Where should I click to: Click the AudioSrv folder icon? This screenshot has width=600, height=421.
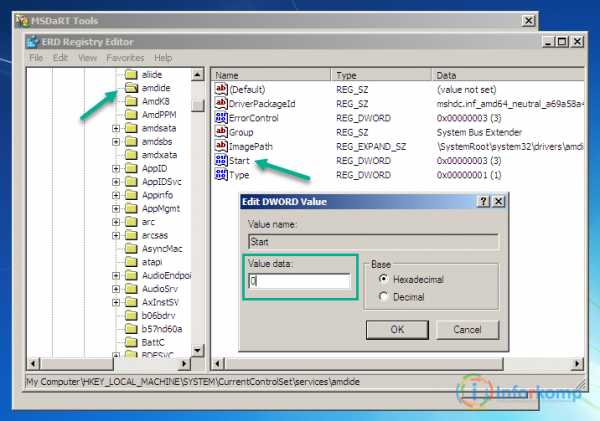coord(131,289)
